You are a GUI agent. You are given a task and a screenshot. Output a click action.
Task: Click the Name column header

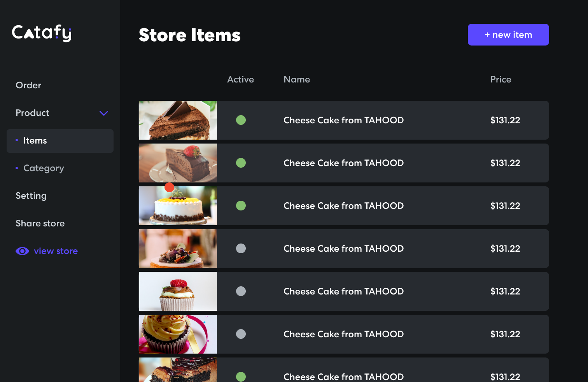coord(297,79)
